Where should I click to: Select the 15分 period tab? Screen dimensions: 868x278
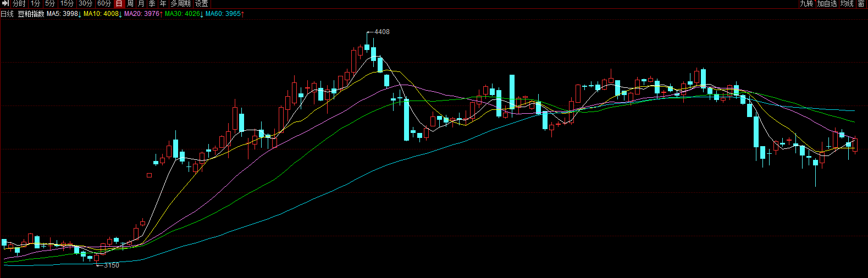coord(67,3)
